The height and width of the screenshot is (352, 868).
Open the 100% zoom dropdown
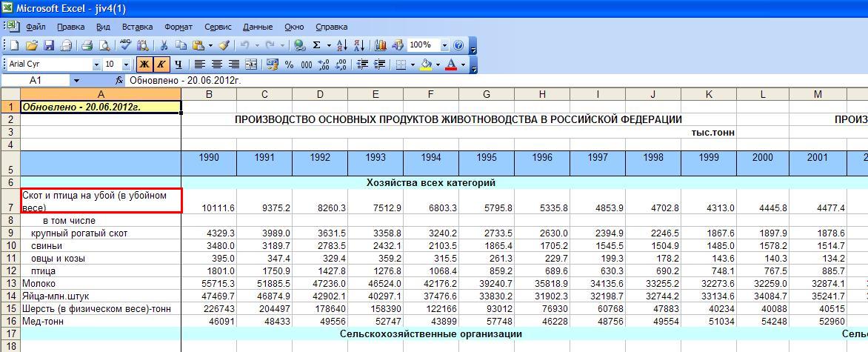pyautogui.click(x=444, y=45)
